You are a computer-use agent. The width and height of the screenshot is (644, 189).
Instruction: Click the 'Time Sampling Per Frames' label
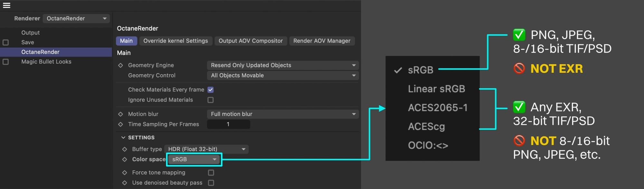click(x=164, y=124)
